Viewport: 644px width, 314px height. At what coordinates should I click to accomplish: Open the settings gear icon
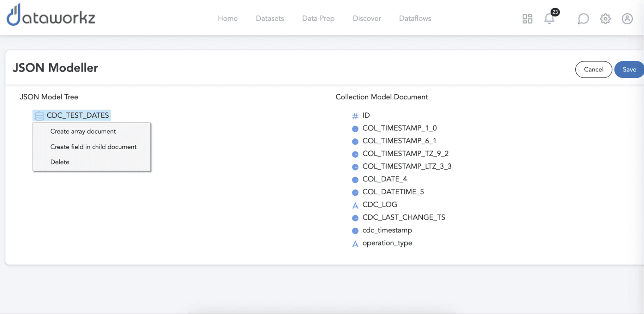(x=605, y=19)
